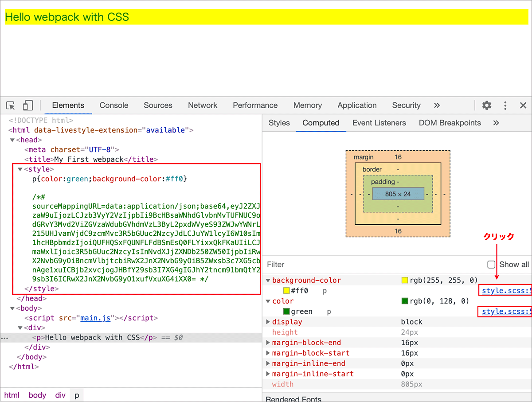Image resolution: width=532 pixels, height=402 pixels.
Task: Click the border box label in box model
Action: coord(372,169)
